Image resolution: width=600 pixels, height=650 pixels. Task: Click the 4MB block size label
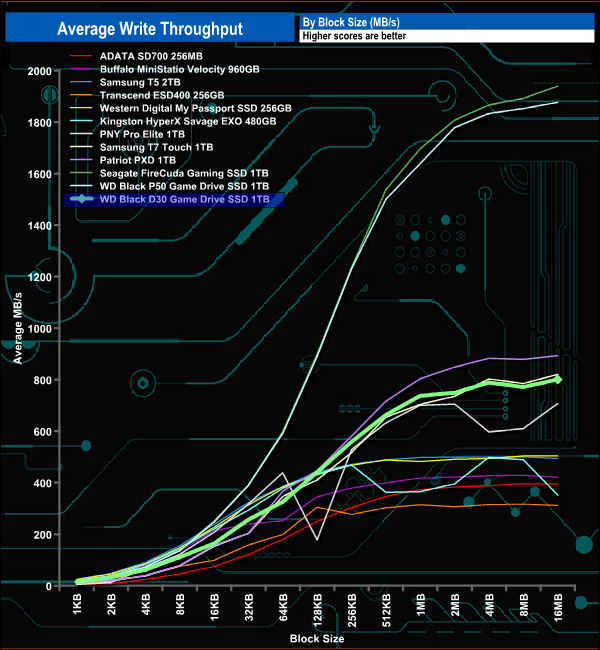pyautogui.click(x=490, y=605)
